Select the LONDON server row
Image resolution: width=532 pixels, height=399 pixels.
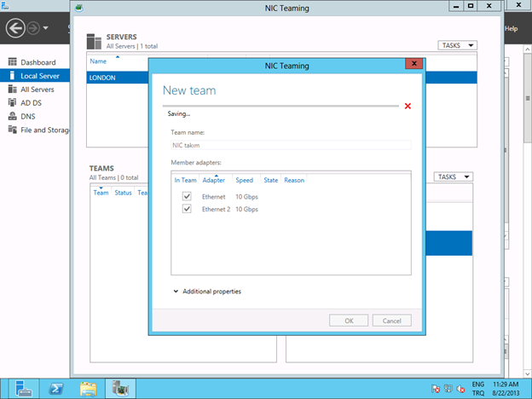pos(117,78)
